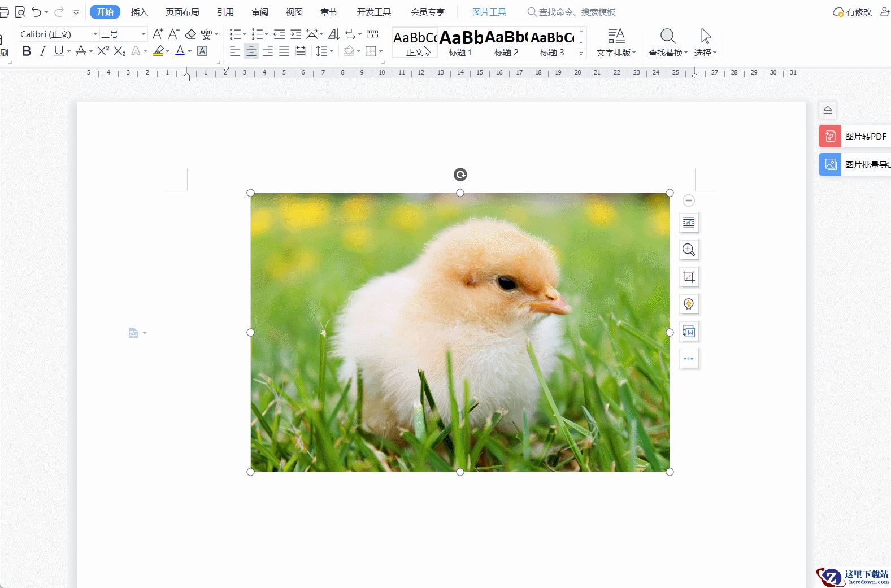
Task: Click the increase font size icon
Action: pos(158,34)
